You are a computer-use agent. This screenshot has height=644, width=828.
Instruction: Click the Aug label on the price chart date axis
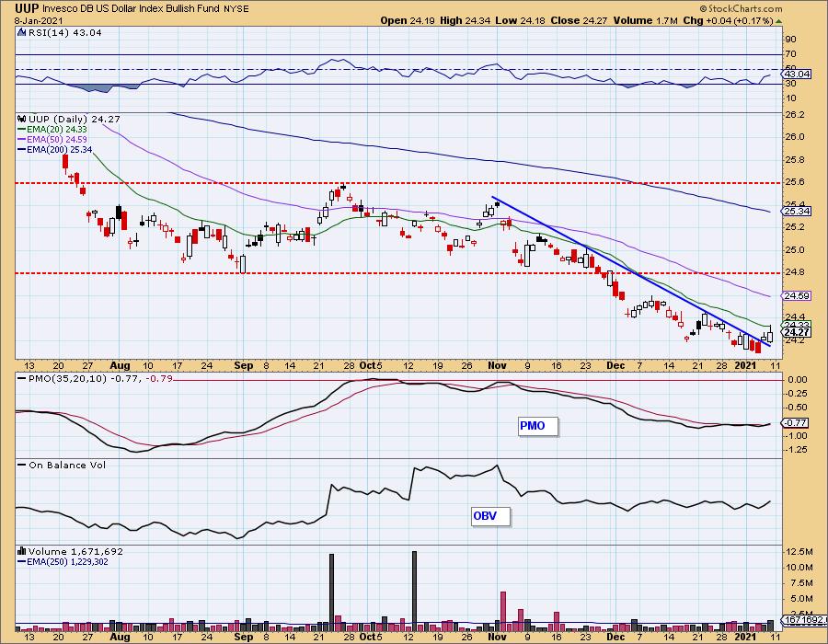pos(121,365)
